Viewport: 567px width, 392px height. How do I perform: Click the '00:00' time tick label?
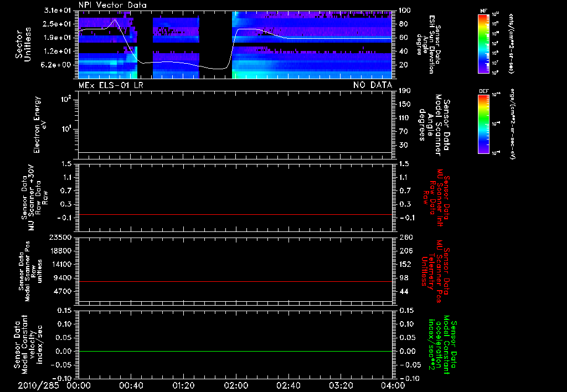(79, 385)
